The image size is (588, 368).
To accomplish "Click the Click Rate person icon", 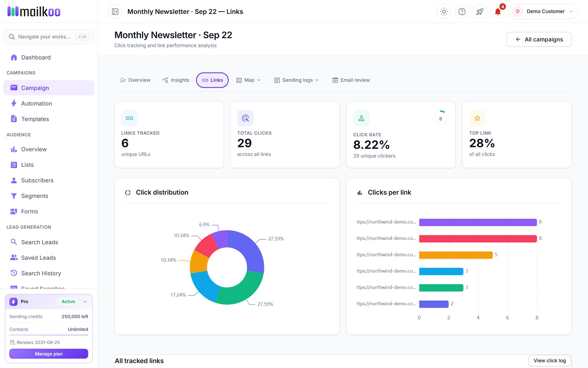I will click(361, 118).
